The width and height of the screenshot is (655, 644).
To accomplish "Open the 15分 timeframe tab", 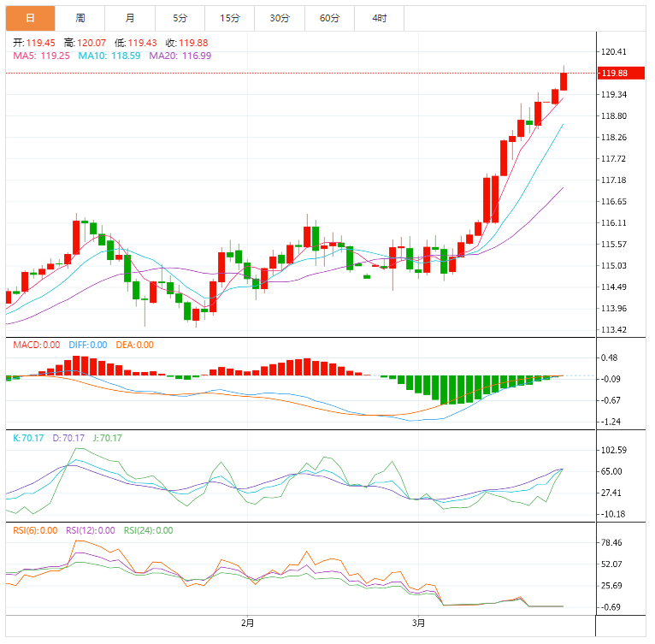I will (229, 18).
